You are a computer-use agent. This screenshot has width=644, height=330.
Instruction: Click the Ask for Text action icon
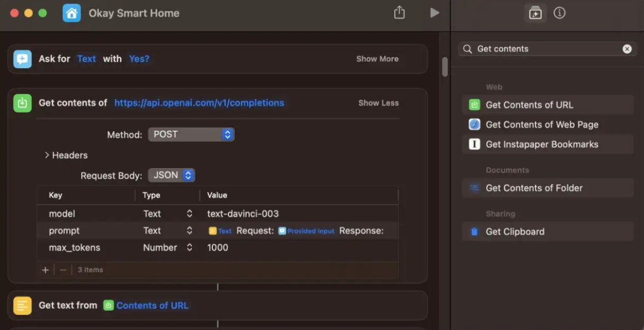point(22,58)
